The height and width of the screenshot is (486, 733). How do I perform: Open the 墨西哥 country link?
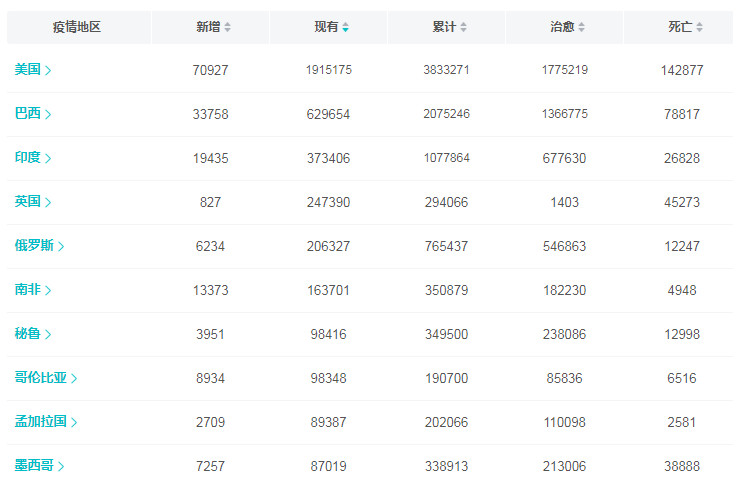pos(34,466)
